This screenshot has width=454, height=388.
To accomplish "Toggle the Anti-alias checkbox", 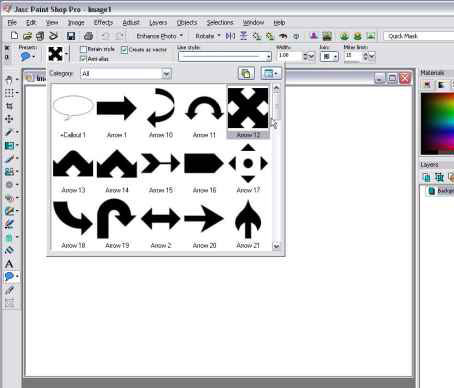I will (x=83, y=59).
